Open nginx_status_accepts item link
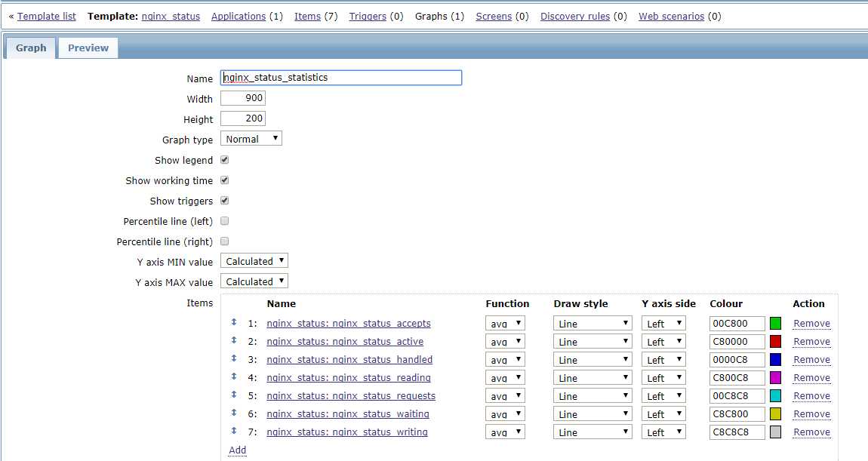 click(x=349, y=324)
